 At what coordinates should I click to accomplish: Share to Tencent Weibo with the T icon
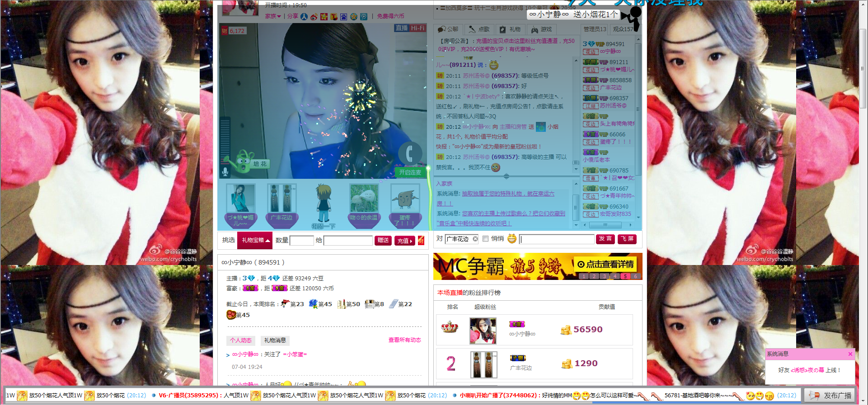point(334,17)
